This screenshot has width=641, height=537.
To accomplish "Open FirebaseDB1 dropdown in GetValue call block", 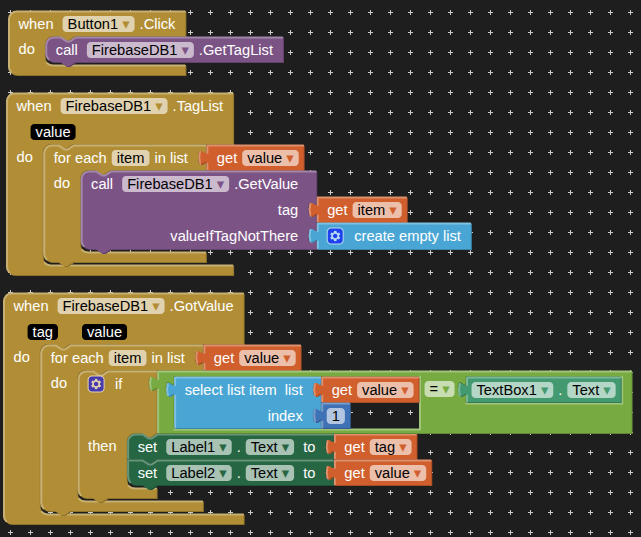I will click(x=221, y=184).
